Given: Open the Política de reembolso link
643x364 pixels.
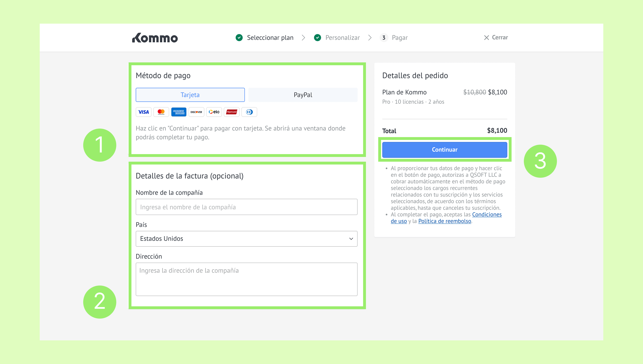Looking at the screenshot, I should tap(444, 221).
